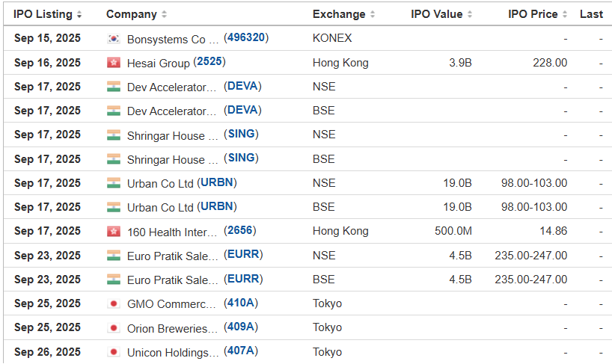
Task: Click the Hong Kong flag beside Hesai Group
Action: click(114, 63)
